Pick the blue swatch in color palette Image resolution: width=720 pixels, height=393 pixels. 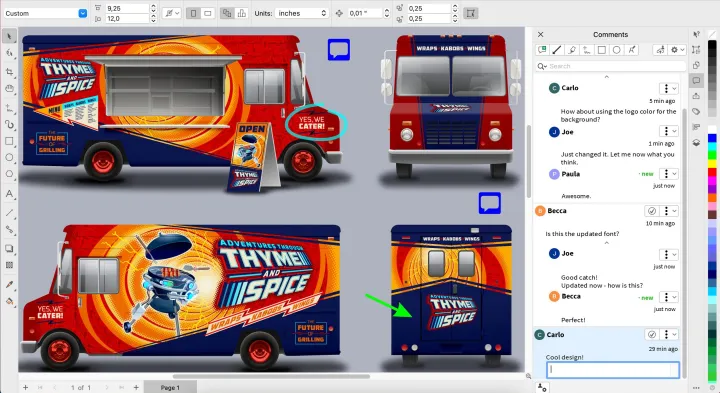tap(712, 138)
